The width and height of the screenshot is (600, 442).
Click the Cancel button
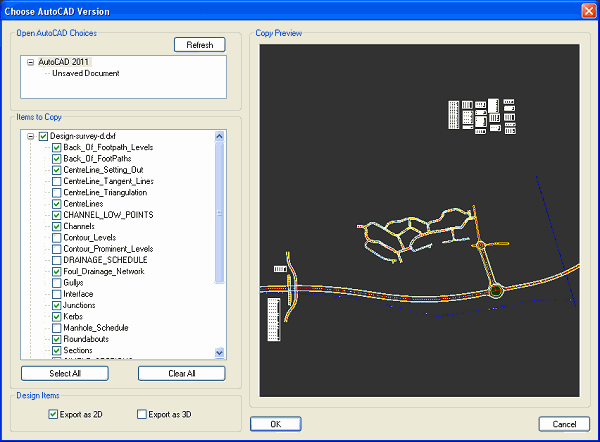[564, 424]
